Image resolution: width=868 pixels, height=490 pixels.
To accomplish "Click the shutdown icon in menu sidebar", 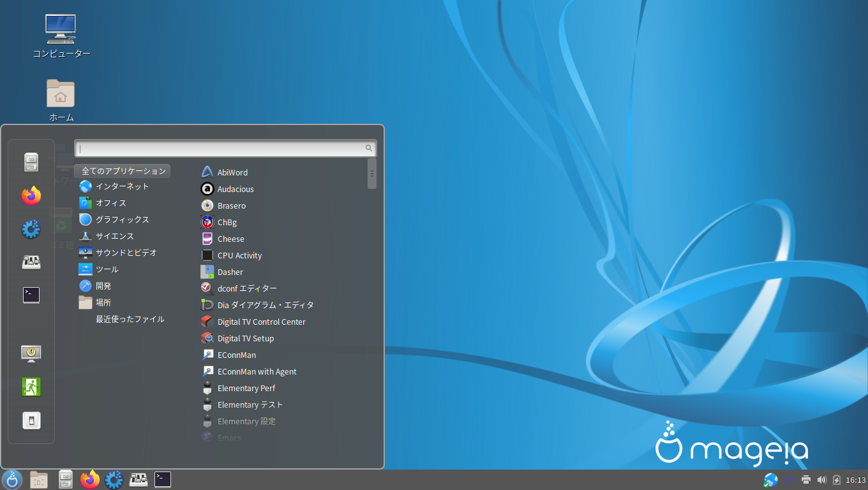I will (x=31, y=420).
